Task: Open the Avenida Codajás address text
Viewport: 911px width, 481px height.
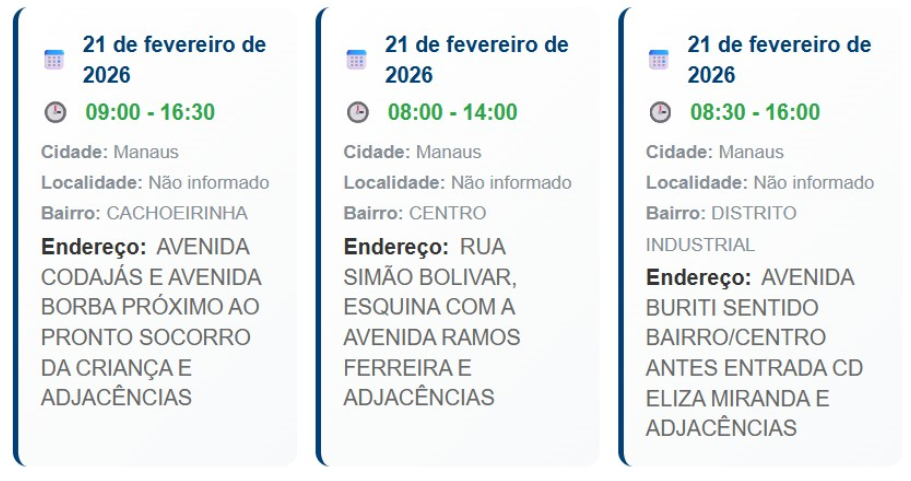Action: (150, 322)
